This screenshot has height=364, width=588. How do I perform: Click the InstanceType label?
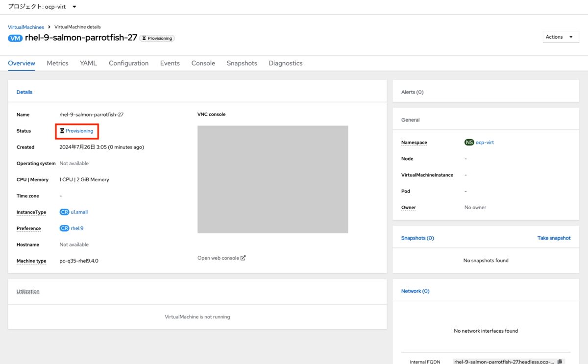(31, 212)
